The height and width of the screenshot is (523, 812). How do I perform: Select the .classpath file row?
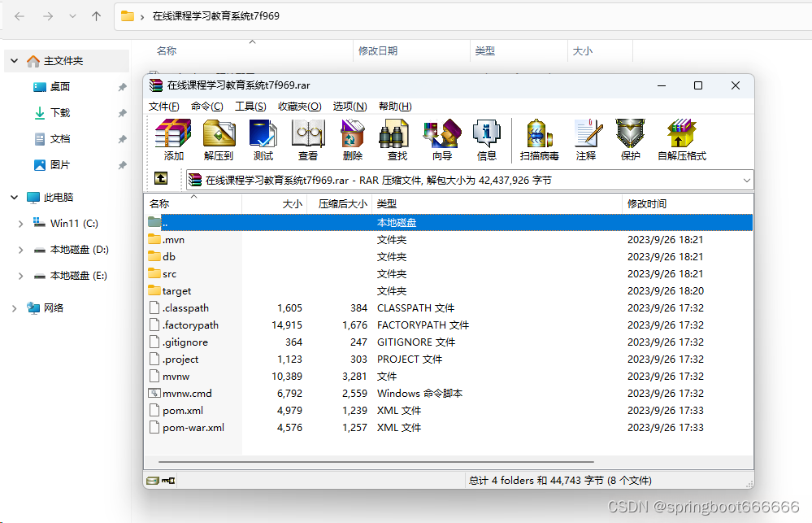(449, 308)
